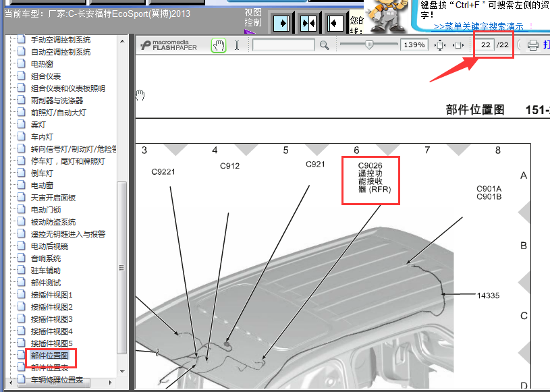Viewport: 550px width, 392px height.
Task: Click the current page number field showing 22
Action: pyautogui.click(x=485, y=45)
